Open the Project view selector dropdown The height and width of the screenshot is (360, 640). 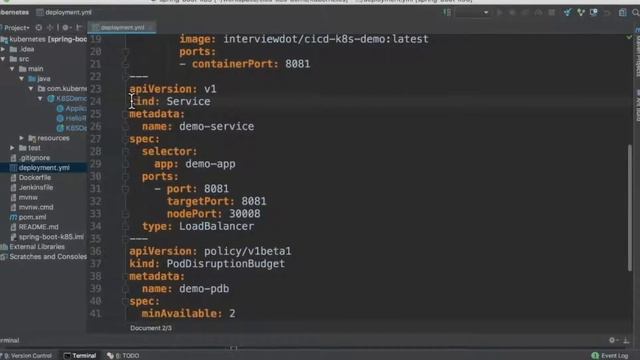[16, 28]
